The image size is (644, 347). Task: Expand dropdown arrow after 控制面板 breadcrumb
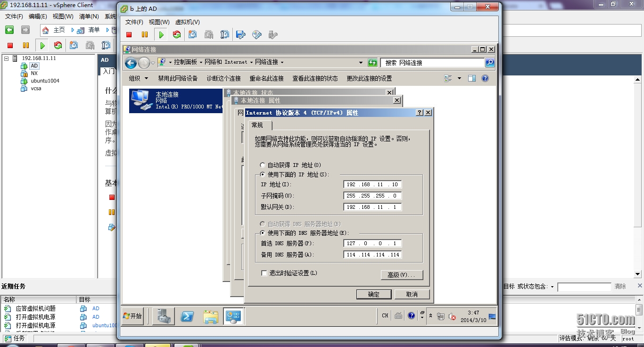200,62
